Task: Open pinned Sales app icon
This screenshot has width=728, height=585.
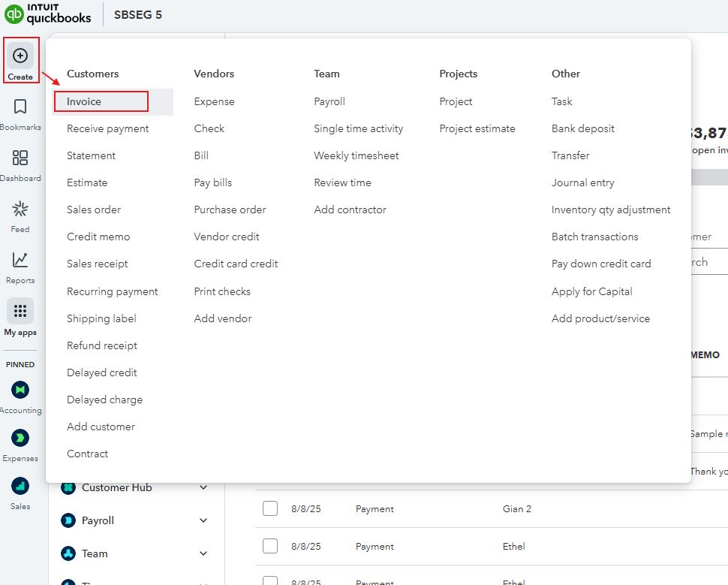Action: point(20,486)
